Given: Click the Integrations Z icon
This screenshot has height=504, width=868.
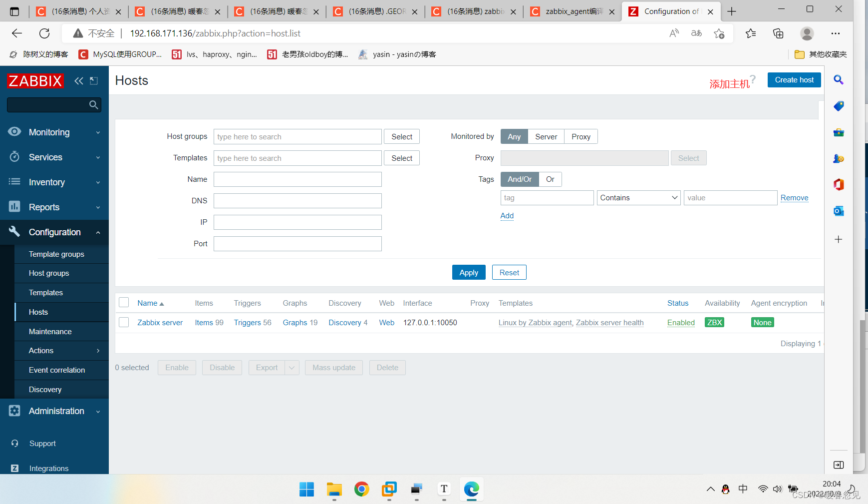Looking at the screenshot, I should pyautogui.click(x=15, y=468).
